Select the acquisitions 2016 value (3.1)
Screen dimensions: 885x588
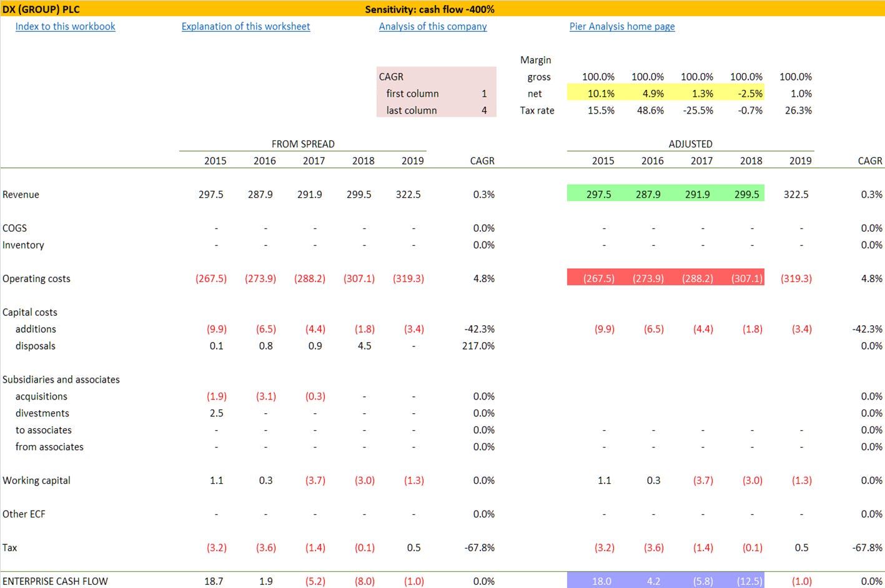[x=265, y=396]
